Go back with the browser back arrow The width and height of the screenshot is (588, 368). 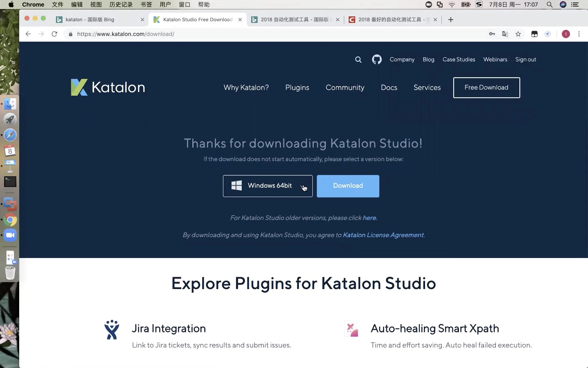[x=28, y=34]
